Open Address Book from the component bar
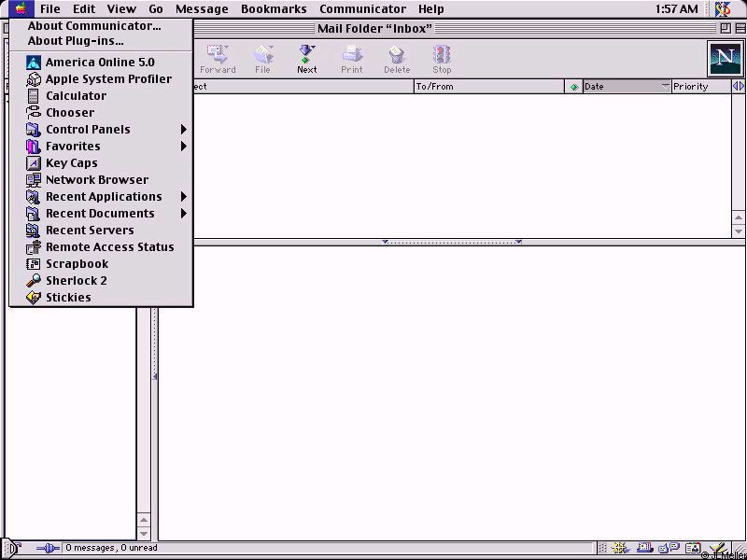The width and height of the screenshot is (747, 560). 693,548
